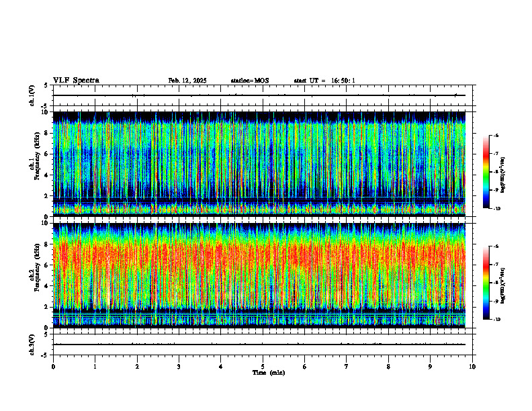Viewport: 532px width, 411px height.
Task: Click inside the ch.1 spectrogram panel
Action: tap(259, 164)
